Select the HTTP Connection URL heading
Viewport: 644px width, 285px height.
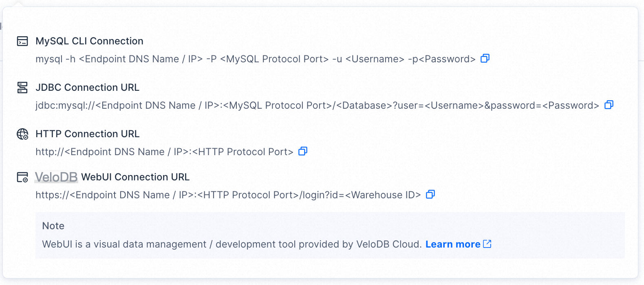[x=87, y=134]
